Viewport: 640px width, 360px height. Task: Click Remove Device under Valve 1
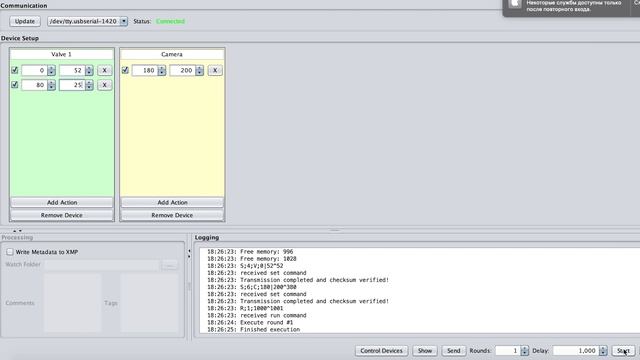62,215
